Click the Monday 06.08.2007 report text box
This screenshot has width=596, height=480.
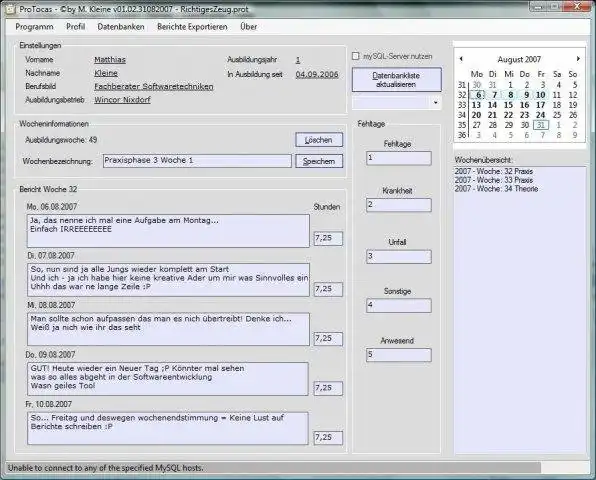(x=168, y=231)
